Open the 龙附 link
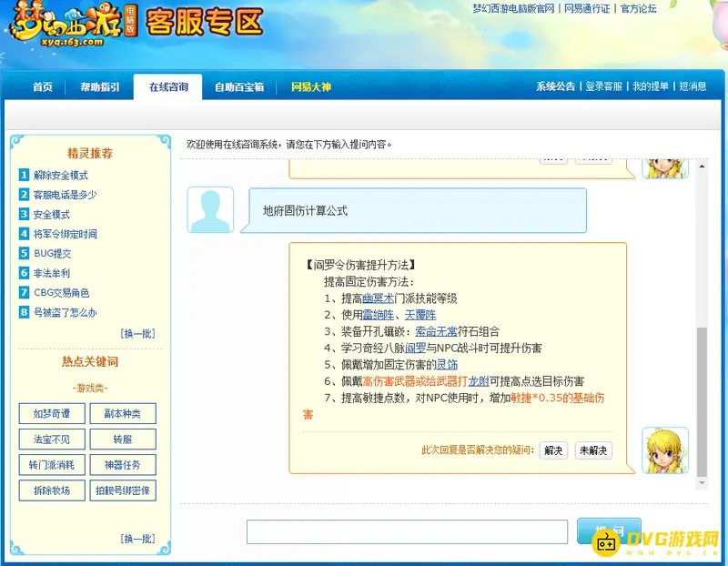The image size is (728, 566). pos(479,381)
